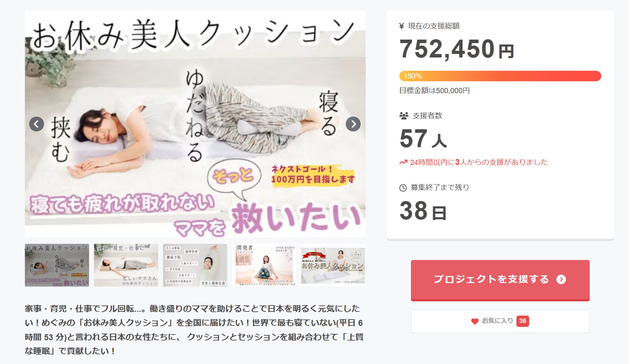Click the supporters people icon beside 支援者数
This screenshot has width=629, height=364.
pos(404,116)
